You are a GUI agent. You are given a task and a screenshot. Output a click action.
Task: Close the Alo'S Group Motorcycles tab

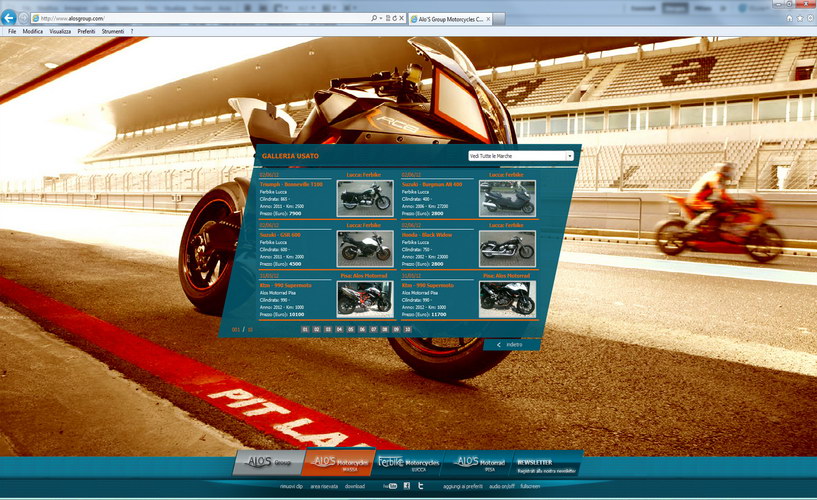click(x=488, y=19)
